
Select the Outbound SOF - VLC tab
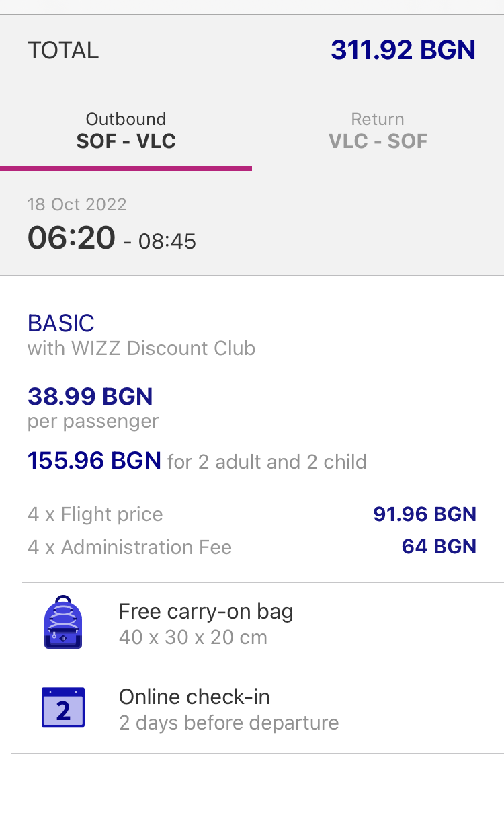click(126, 130)
